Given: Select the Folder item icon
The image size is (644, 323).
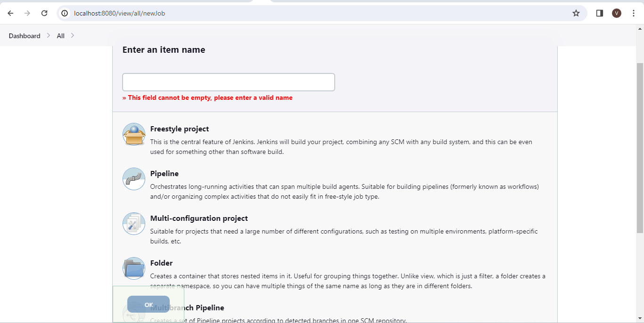Looking at the screenshot, I should (134, 268).
